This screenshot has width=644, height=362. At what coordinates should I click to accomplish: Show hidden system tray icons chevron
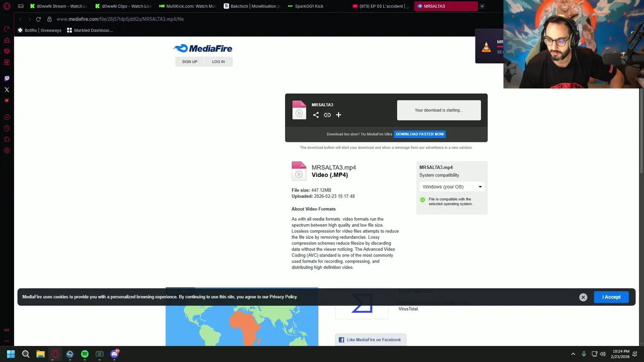573,354
